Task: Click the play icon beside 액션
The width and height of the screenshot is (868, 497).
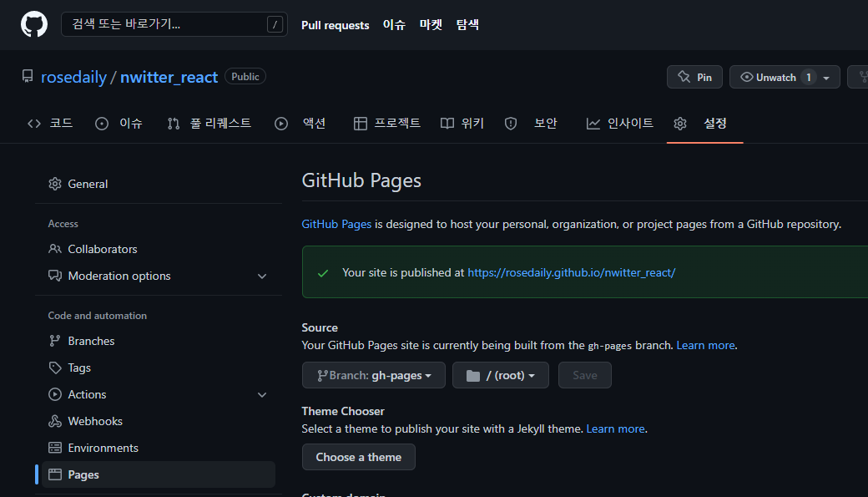Action: pyautogui.click(x=281, y=124)
